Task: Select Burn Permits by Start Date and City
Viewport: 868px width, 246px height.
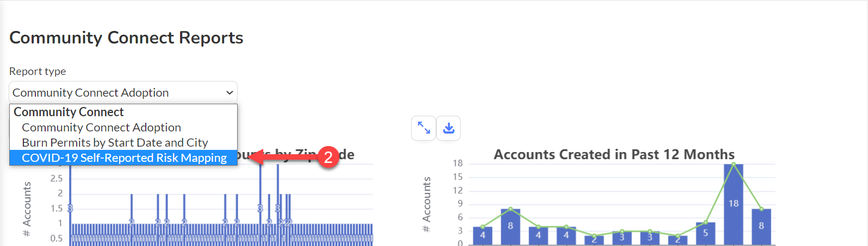Action: [x=115, y=142]
